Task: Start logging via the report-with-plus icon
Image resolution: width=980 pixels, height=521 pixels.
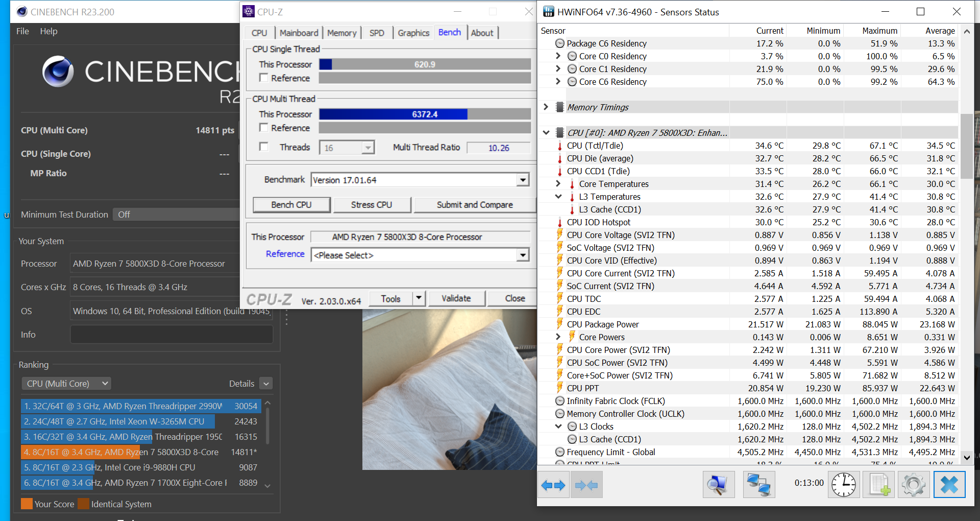Action: 878,484
